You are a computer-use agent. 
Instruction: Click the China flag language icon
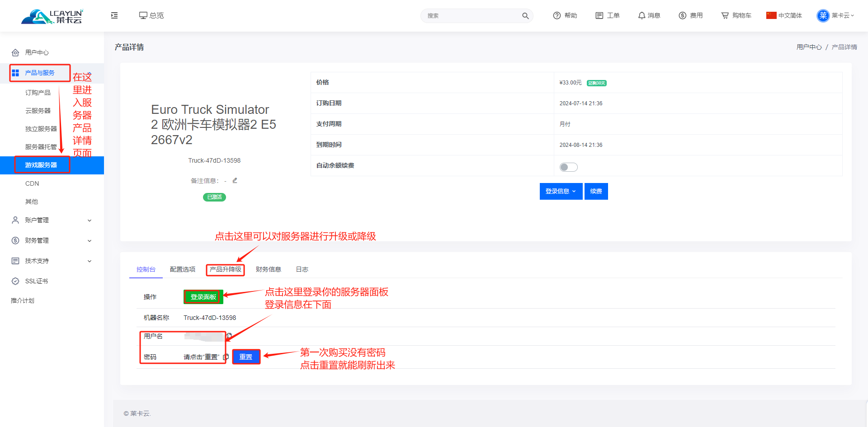(771, 15)
